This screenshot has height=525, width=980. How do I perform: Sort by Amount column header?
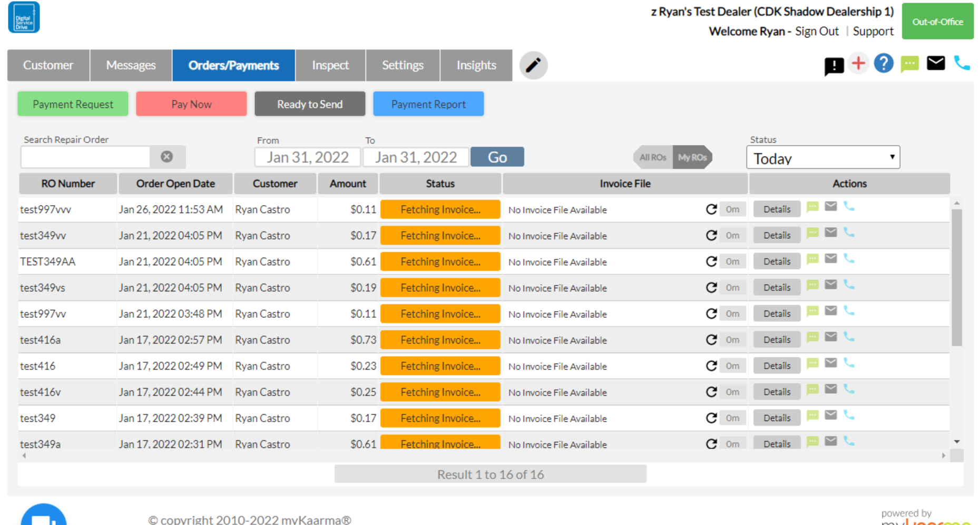coord(348,183)
